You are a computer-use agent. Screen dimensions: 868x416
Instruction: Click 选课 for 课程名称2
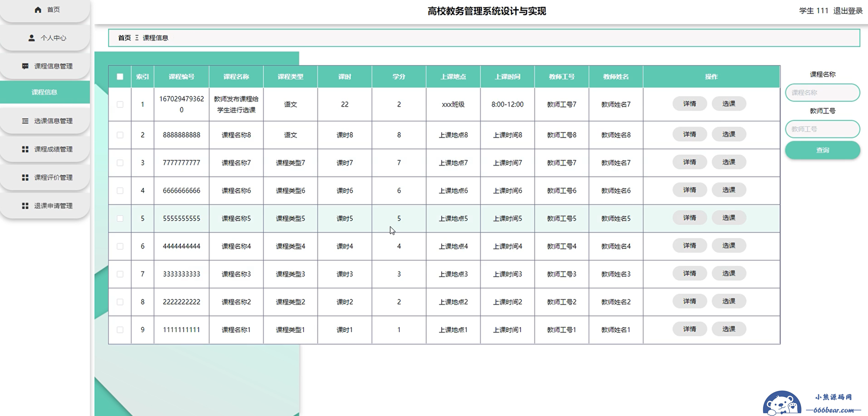(729, 301)
